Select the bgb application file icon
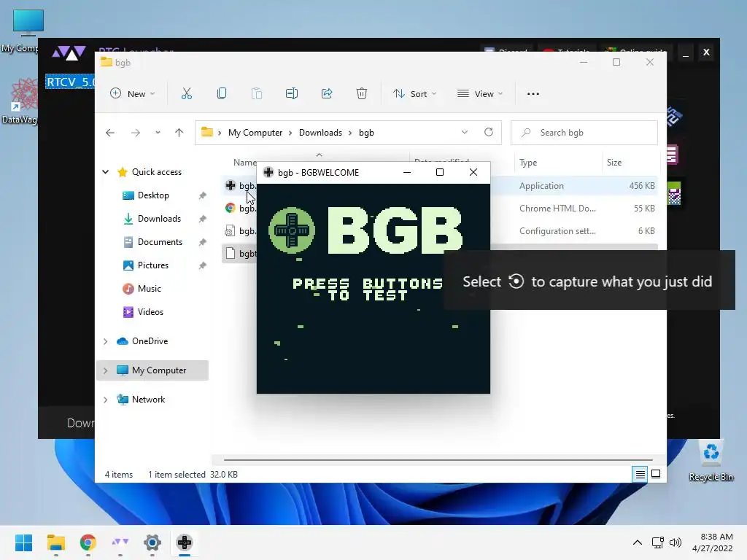 coord(231,186)
